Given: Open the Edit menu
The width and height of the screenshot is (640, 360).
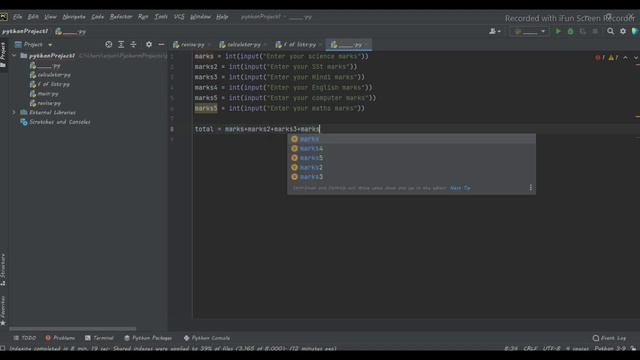Looking at the screenshot, I should pyautogui.click(x=33, y=17).
